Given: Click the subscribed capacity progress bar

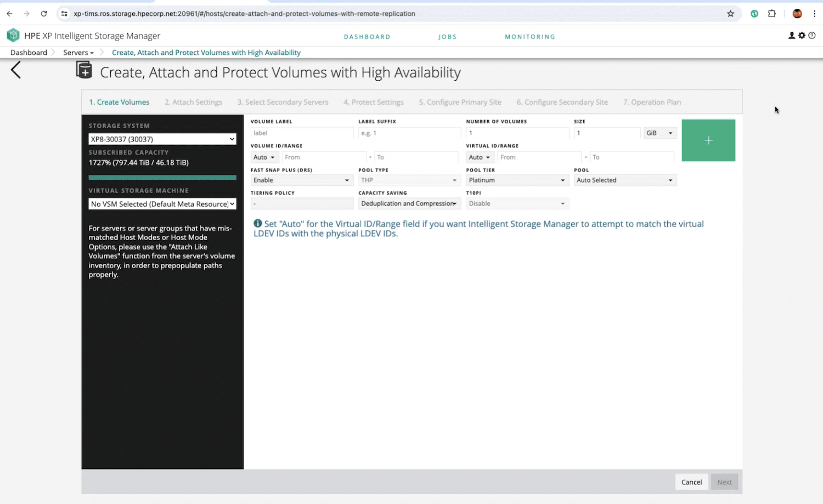Looking at the screenshot, I should tap(162, 177).
